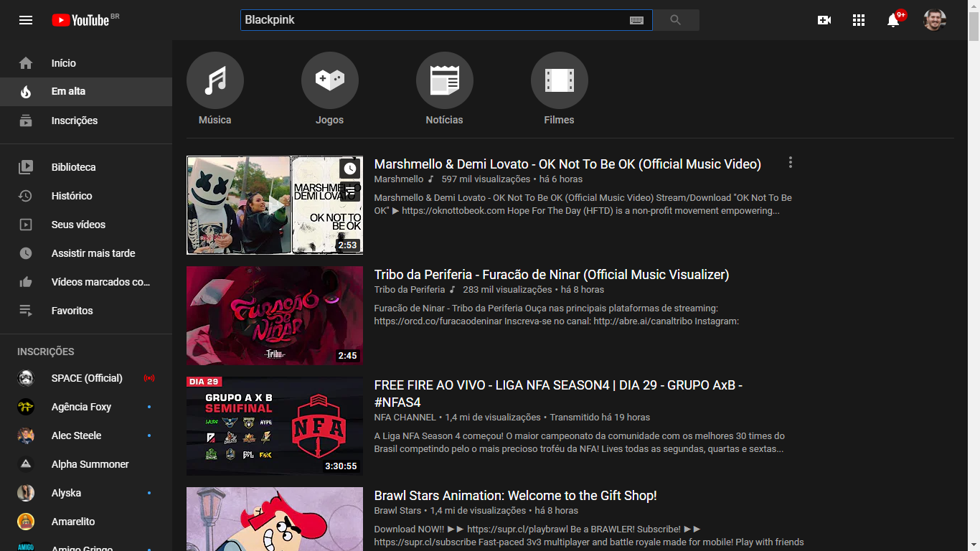980x551 pixels.
Task: Click Watch Later clock on Marshmello thumbnail
Action: pos(349,169)
